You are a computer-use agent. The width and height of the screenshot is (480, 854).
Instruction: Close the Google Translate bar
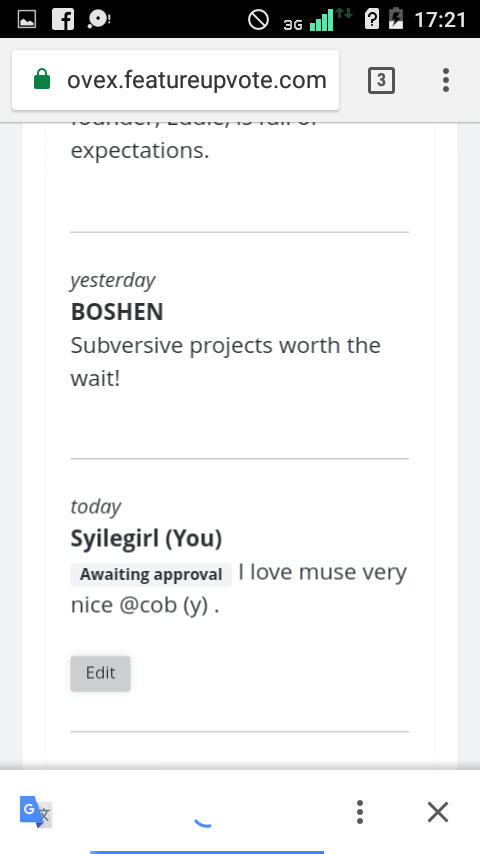[x=438, y=812]
